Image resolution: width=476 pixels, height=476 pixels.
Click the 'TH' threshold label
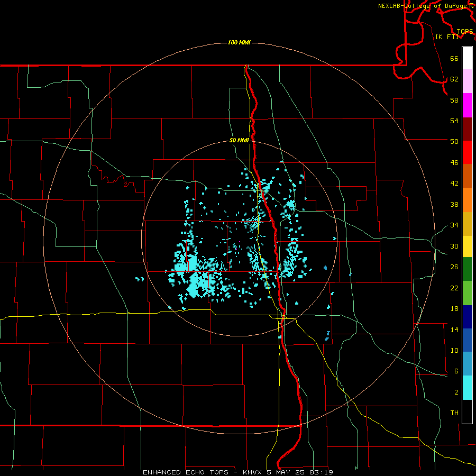(x=454, y=413)
